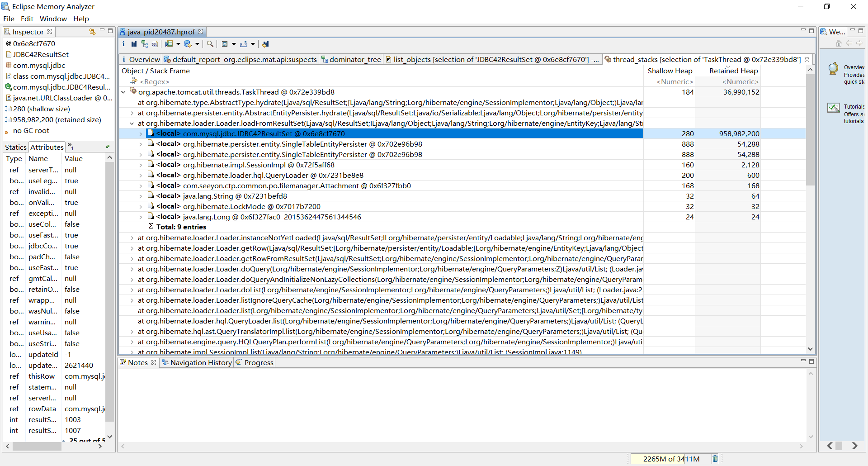
Task: Minimize the heap editor view area
Action: (803, 30)
